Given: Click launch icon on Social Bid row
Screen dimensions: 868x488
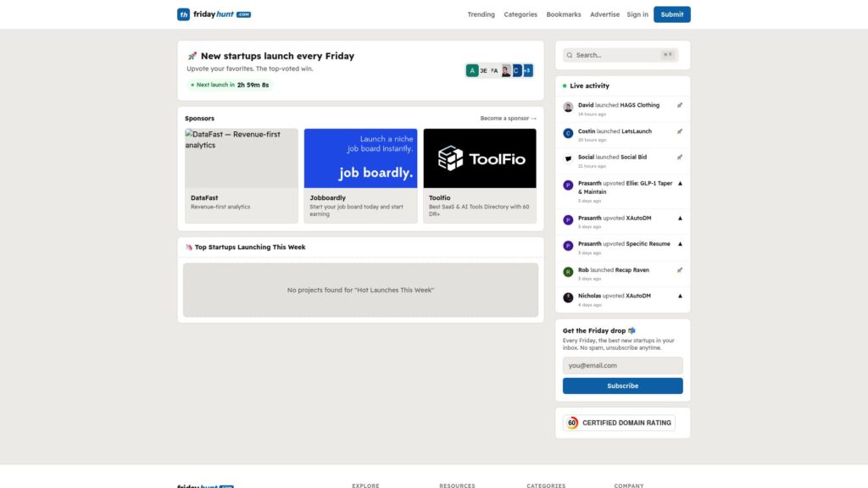Looking at the screenshot, I should coord(680,157).
